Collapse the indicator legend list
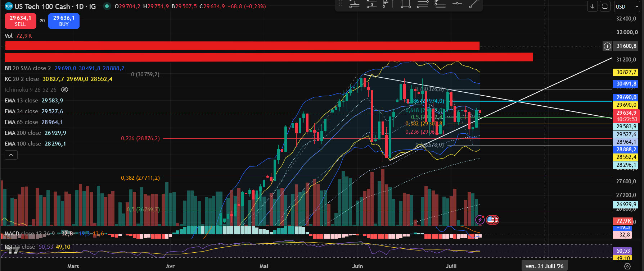 tap(11, 155)
